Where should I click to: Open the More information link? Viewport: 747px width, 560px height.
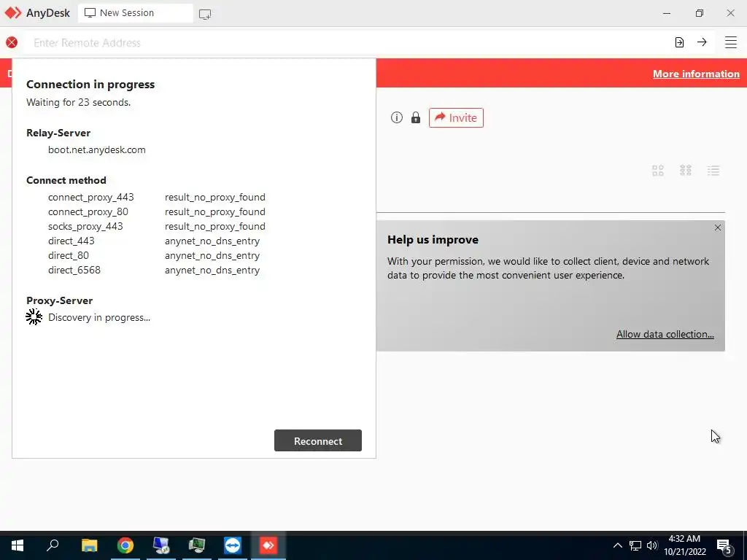point(696,74)
